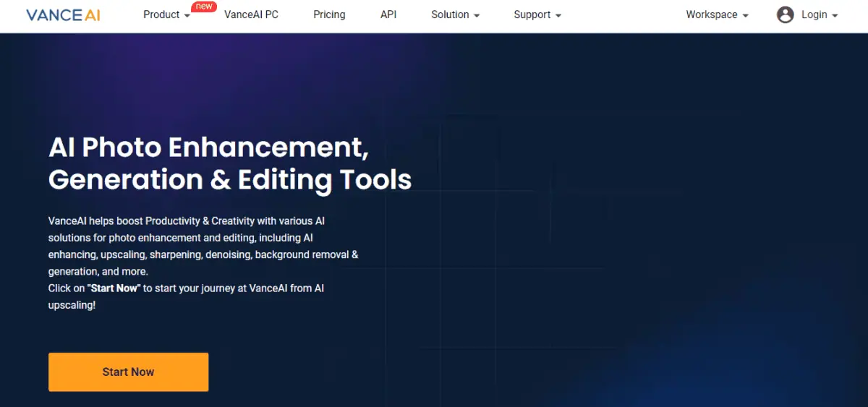
Task: Click the user avatar icon beside Login
Action: pos(785,14)
